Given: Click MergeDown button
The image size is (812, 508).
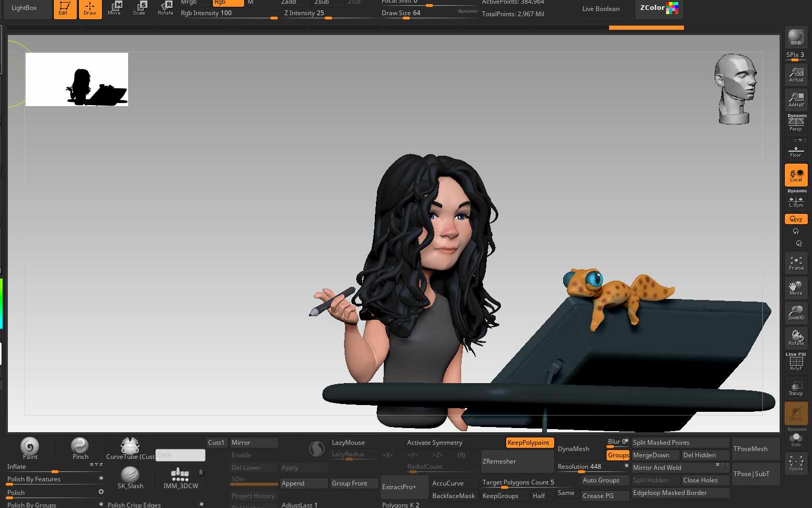Looking at the screenshot, I should (655, 455).
